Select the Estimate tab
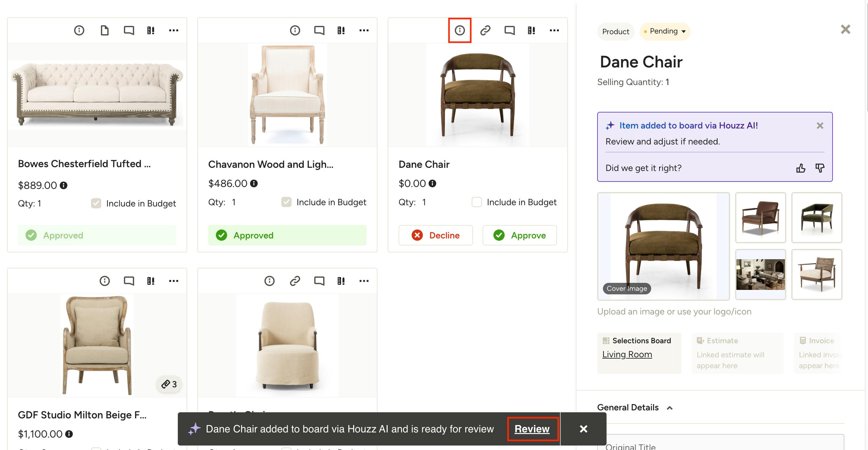The width and height of the screenshot is (868, 450). click(x=737, y=353)
